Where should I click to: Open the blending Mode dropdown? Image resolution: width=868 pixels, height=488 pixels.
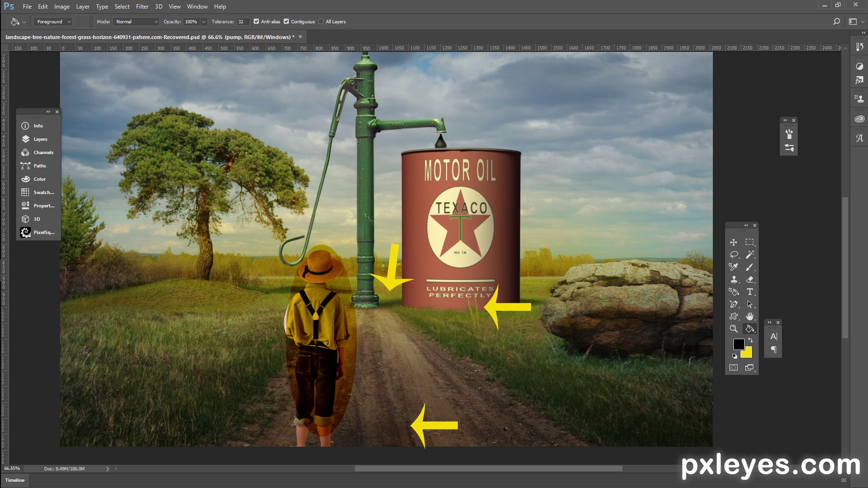(136, 21)
